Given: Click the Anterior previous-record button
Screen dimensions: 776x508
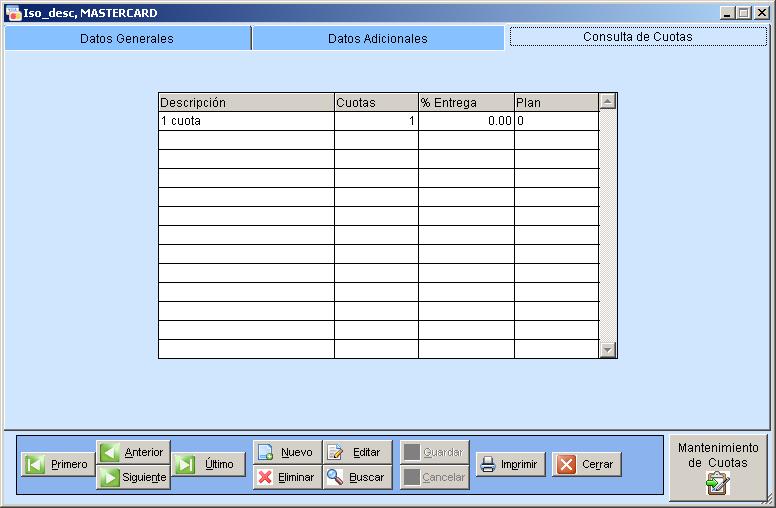Looking at the screenshot, I should pyautogui.click(x=133, y=452).
